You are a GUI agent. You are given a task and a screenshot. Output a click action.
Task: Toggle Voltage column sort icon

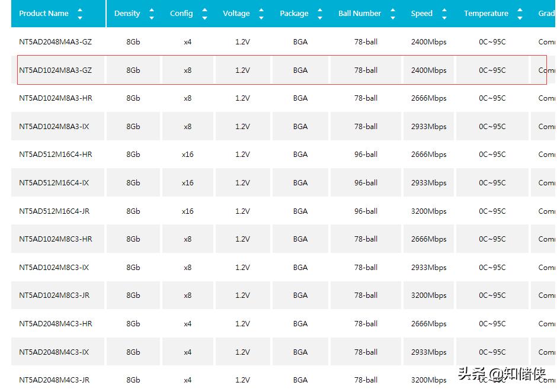[261, 14]
